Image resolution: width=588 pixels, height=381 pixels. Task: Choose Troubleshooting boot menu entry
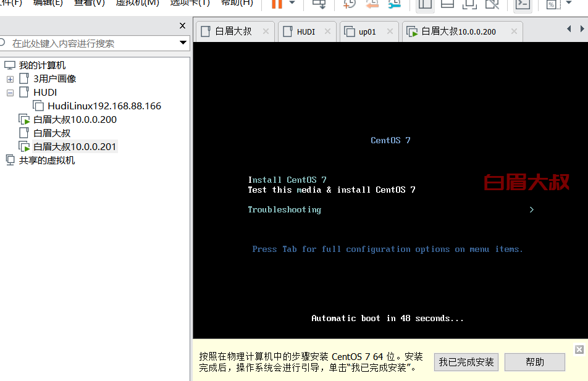click(285, 209)
